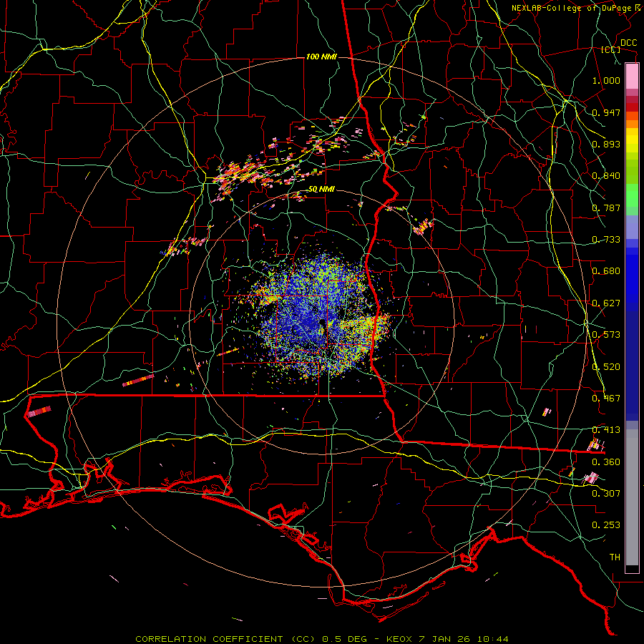Pick the lavender band beside 0.733
The width and height of the screenshot is (644, 644).
pos(632,227)
